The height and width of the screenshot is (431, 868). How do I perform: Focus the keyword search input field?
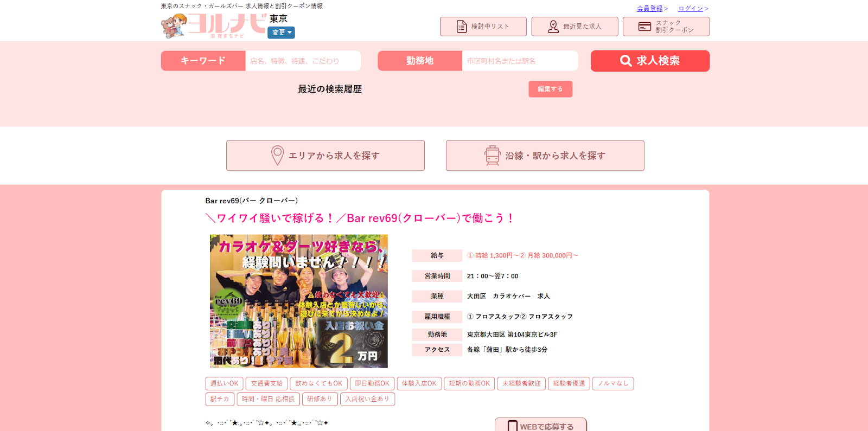pyautogui.click(x=303, y=61)
